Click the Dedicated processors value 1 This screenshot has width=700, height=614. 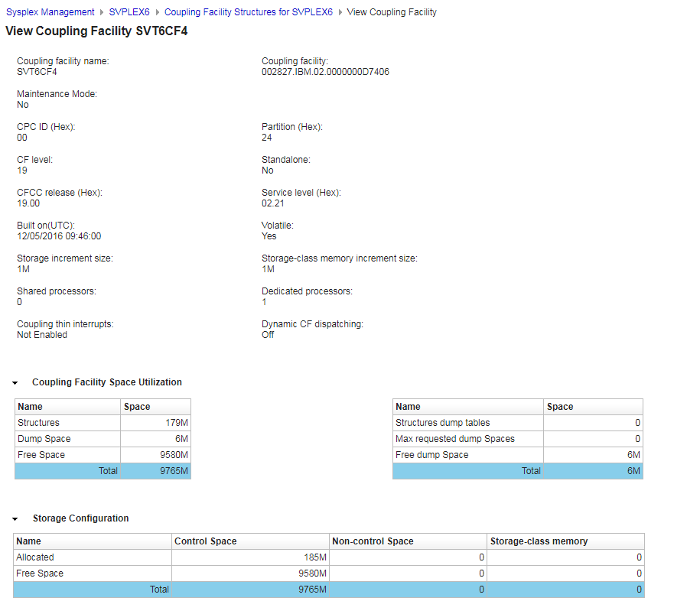(x=264, y=302)
